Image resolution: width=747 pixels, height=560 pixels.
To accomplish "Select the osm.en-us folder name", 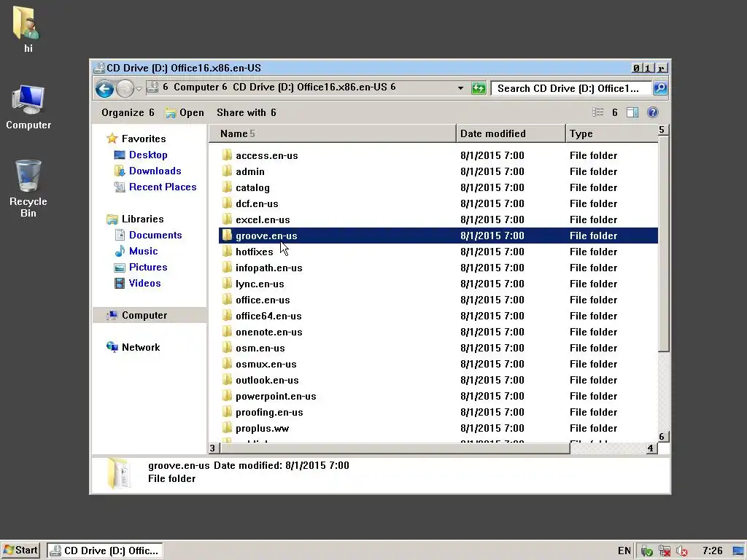I will (260, 348).
